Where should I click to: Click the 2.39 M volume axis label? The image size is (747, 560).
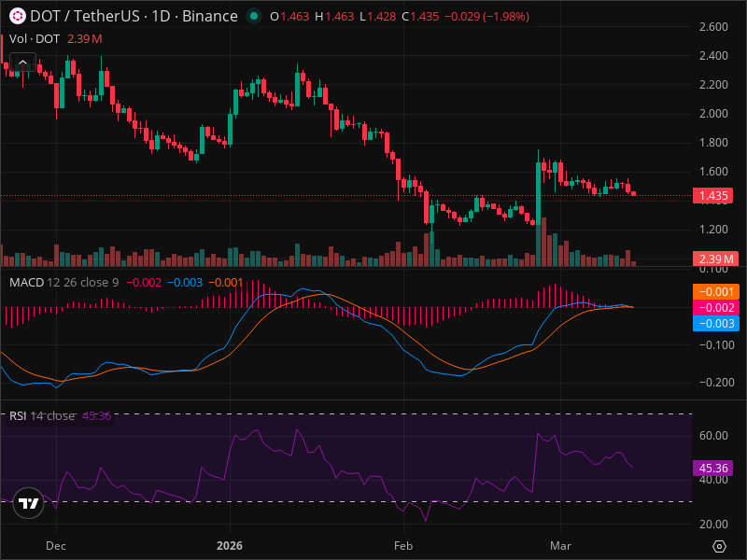pos(715,259)
